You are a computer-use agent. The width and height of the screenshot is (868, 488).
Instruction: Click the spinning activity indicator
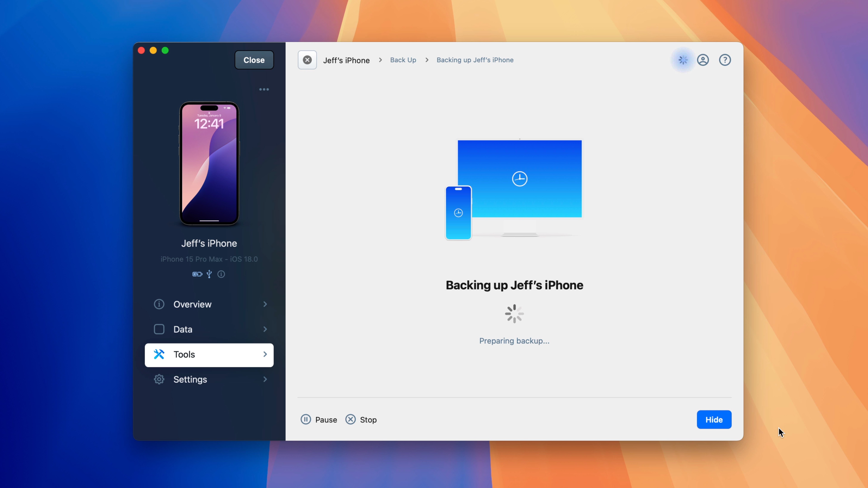coord(683,60)
